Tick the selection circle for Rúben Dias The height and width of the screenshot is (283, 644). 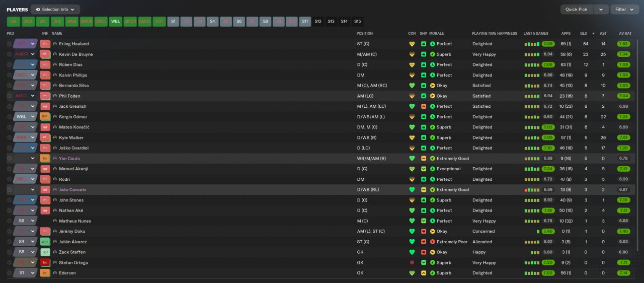click(10, 65)
